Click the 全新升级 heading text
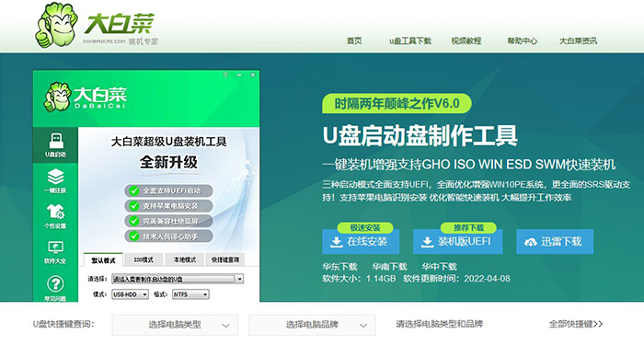The image size is (644, 345). pyautogui.click(x=168, y=162)
